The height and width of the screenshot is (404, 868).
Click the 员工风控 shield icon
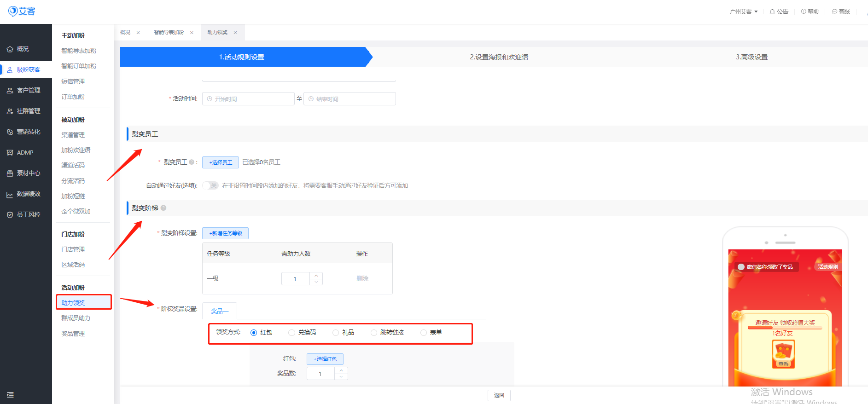coord(10,215)
